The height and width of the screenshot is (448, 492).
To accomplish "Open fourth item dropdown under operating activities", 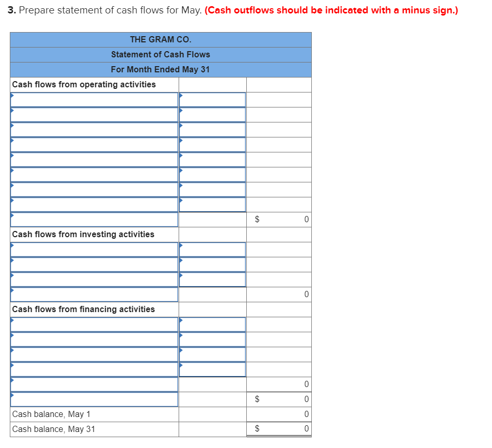I will point(94,145).
